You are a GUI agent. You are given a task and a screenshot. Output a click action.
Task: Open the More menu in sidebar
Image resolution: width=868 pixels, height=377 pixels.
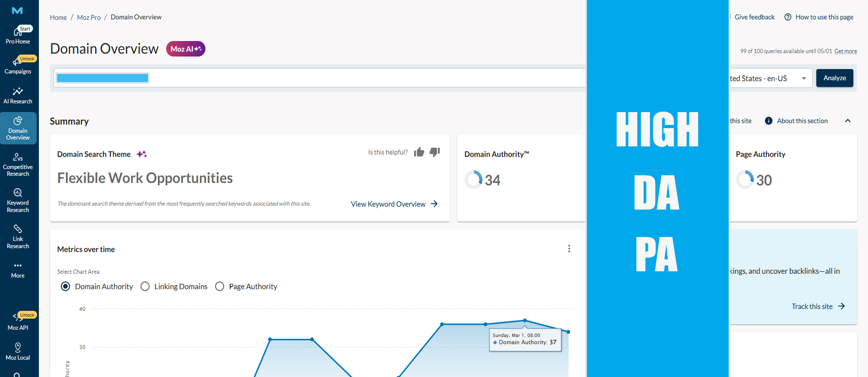tap(18, 270)
